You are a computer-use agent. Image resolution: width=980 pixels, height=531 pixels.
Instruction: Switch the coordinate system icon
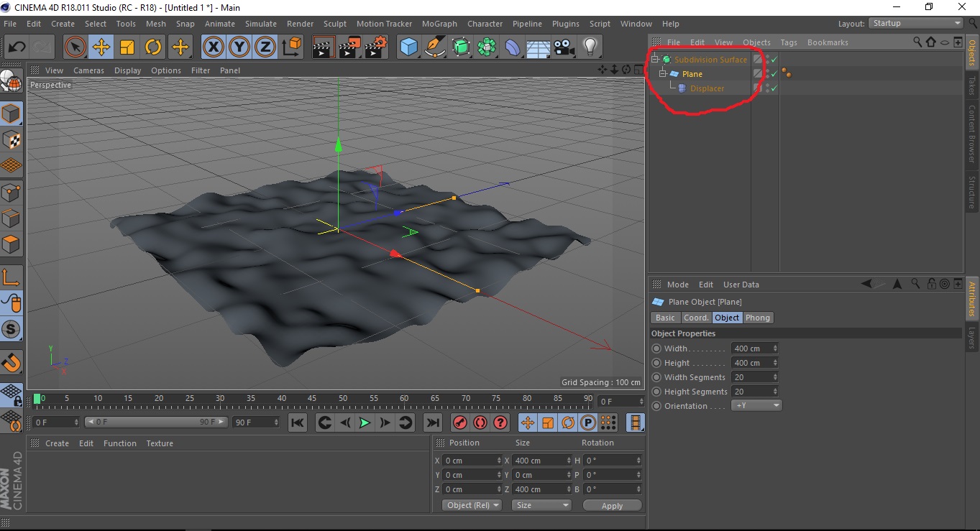292,47
